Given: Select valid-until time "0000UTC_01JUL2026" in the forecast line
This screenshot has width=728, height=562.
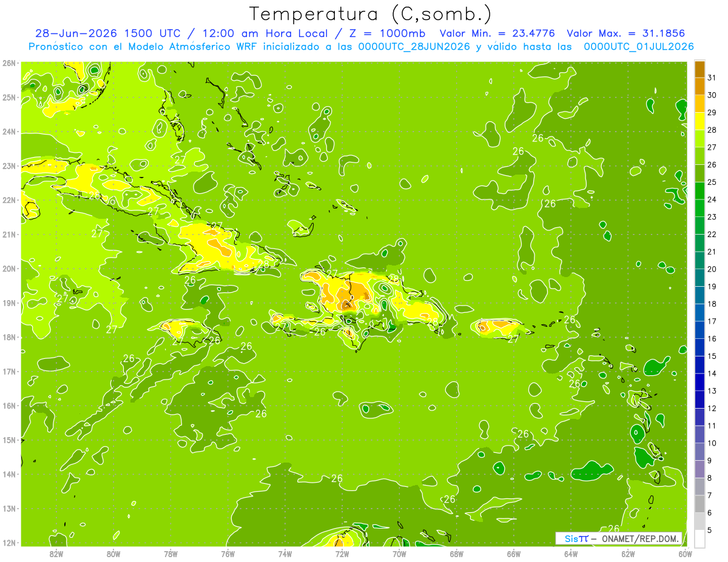Looking at the screenshot, I should click(639, 47).
